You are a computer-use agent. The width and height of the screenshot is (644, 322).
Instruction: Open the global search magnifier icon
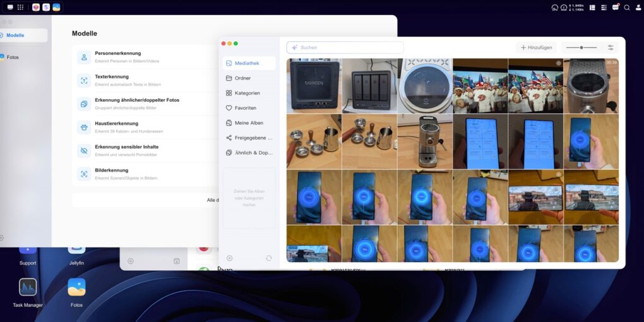tap(627, 8)
